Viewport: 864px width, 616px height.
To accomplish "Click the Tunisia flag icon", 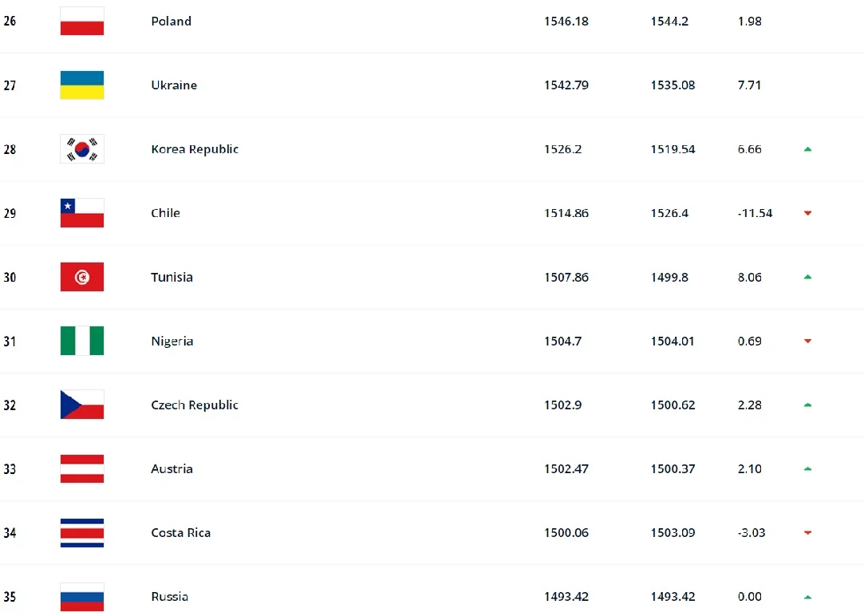I will pyautogui.click(x=81, y=277).
